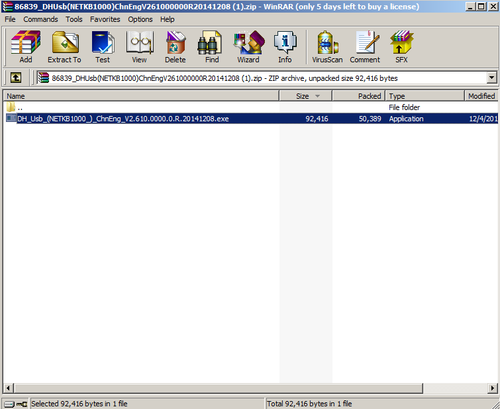Click the SFX toolbar icon

coord(401,47)
